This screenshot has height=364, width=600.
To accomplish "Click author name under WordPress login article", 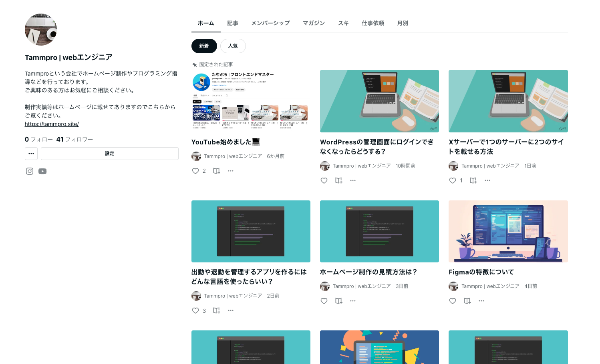I will [362, 166].
